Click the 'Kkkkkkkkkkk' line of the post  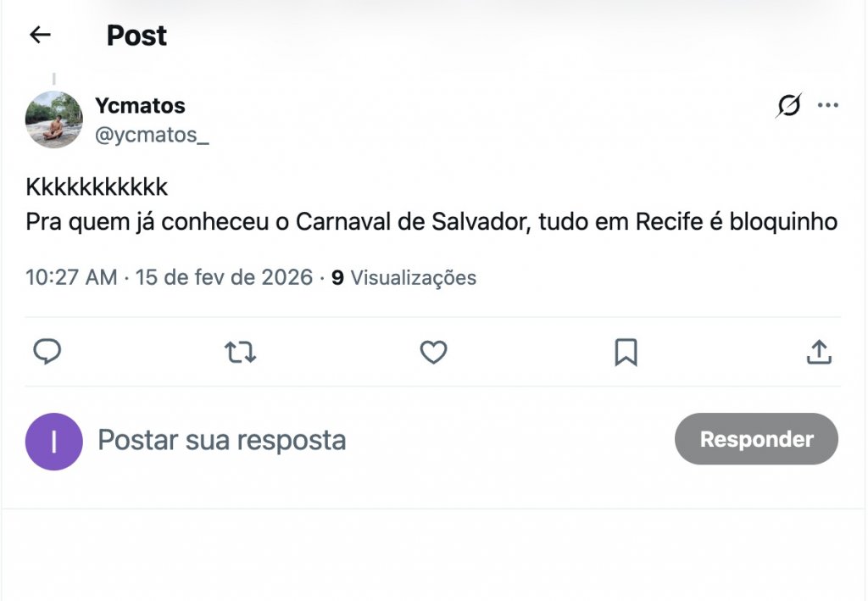[97, 187]
